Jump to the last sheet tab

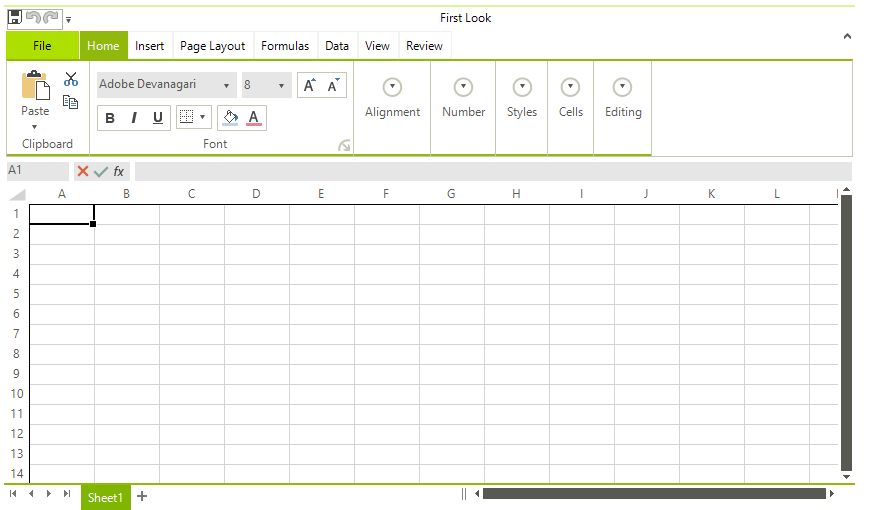click(67, 494)
